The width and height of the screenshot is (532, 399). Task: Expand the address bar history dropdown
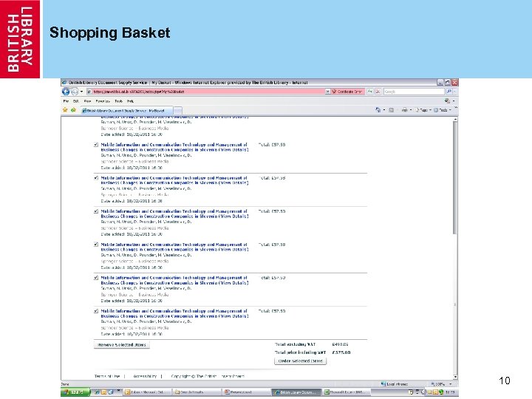[327, 92]
